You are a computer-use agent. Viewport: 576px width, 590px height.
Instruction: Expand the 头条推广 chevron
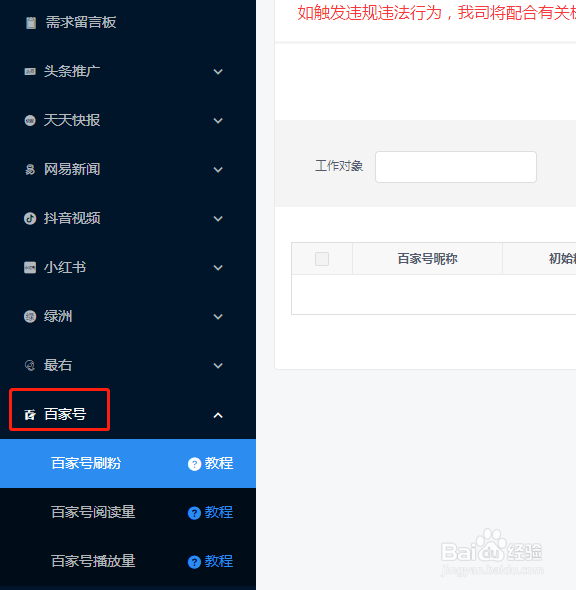click(x=218, y=71)
